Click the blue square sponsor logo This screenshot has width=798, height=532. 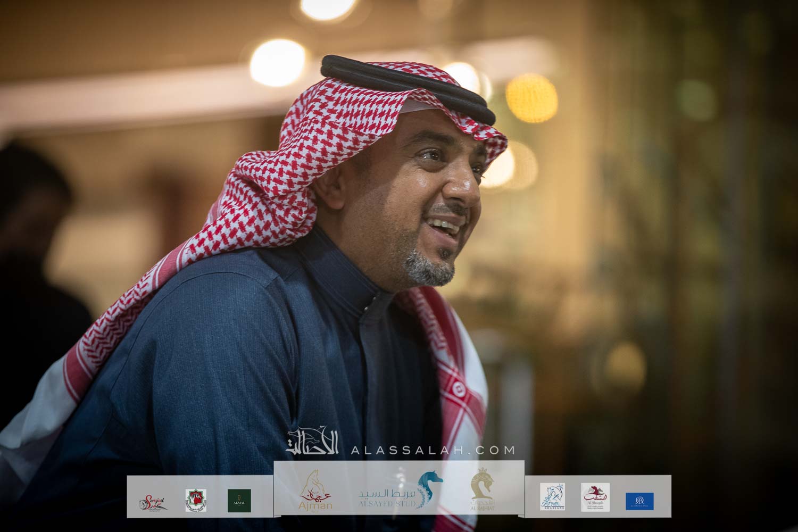point(639,501)
